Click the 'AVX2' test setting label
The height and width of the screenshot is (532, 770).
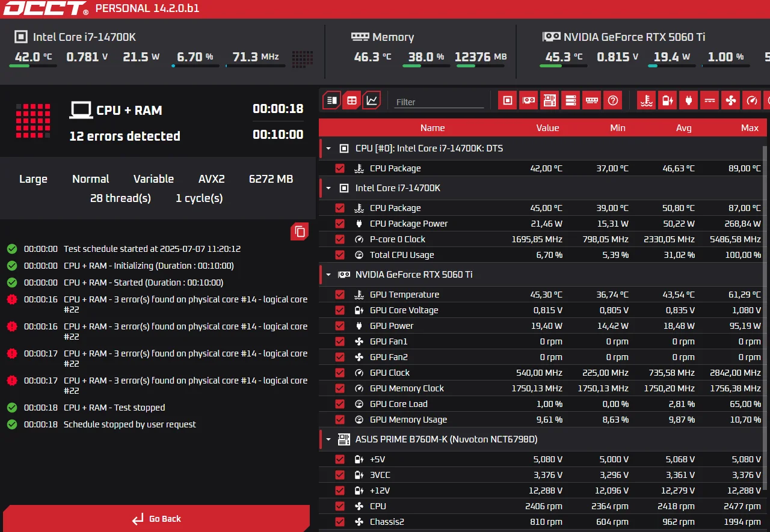coord(212,179)
